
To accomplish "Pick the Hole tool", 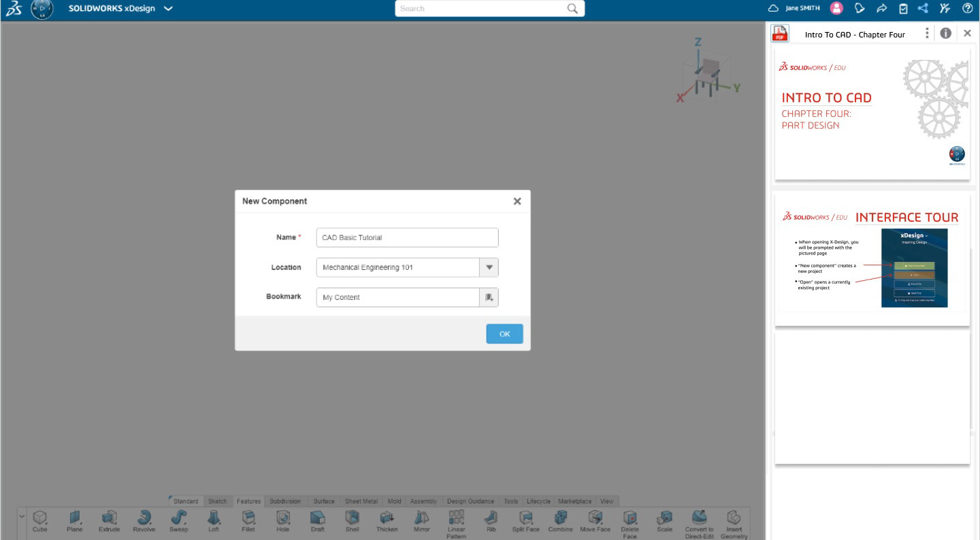I will pyautogui.click(x=283, y=521).
